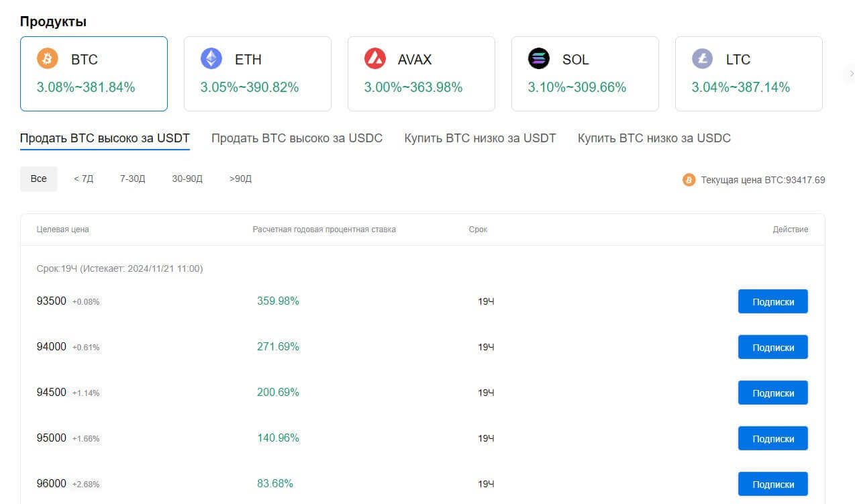
Task: Open the 'Купить BTC низко за USDC' tab
Action: (x=654, y=138)
